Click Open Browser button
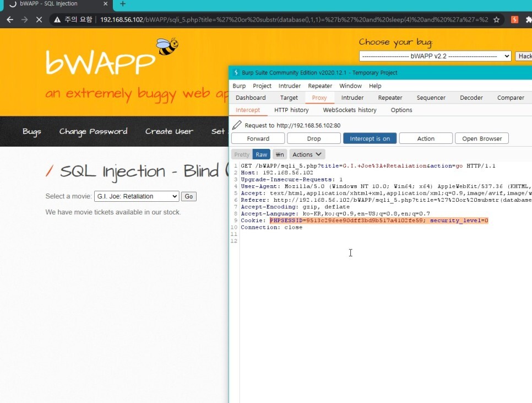 482,138
